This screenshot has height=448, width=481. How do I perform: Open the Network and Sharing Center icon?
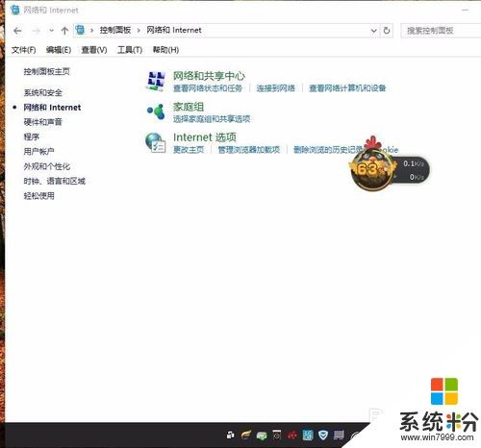pos(156,81)
